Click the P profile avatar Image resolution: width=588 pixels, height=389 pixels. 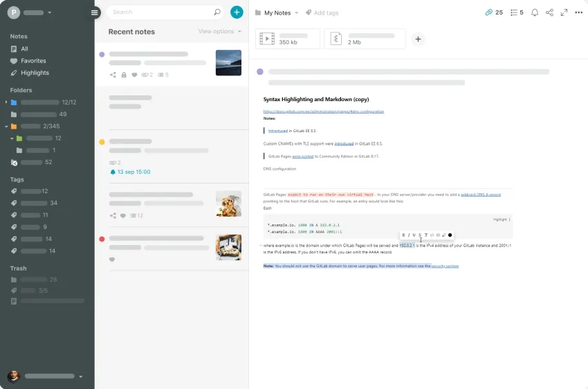pyautogui.click(x=14, y=12)
